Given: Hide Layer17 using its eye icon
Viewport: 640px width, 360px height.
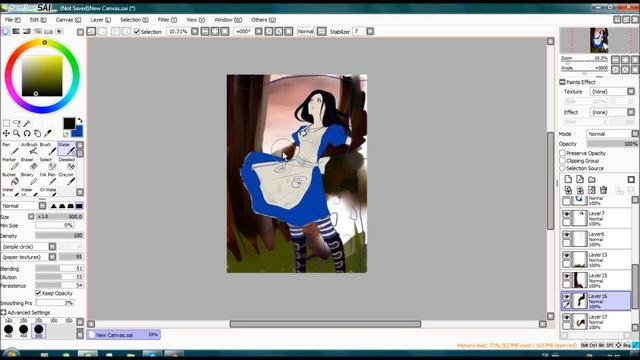Looking at the screenshot, I should pos(567,318).
